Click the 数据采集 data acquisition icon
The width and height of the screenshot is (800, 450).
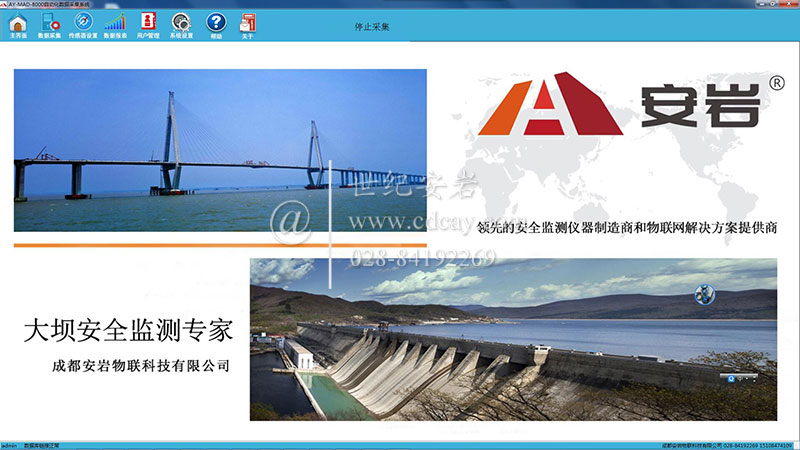coord(49,24)
